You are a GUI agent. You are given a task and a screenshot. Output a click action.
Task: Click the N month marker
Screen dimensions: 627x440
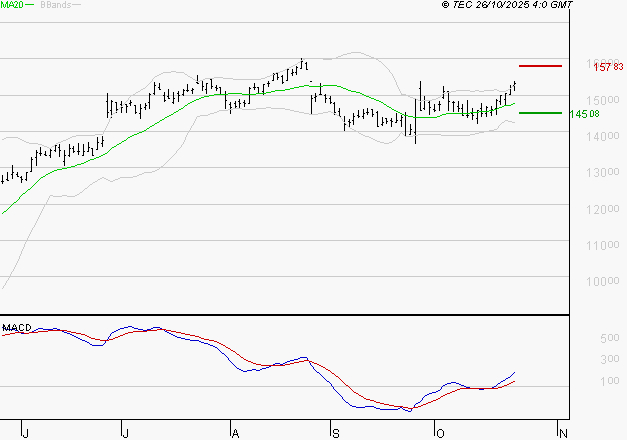[563, 434]
